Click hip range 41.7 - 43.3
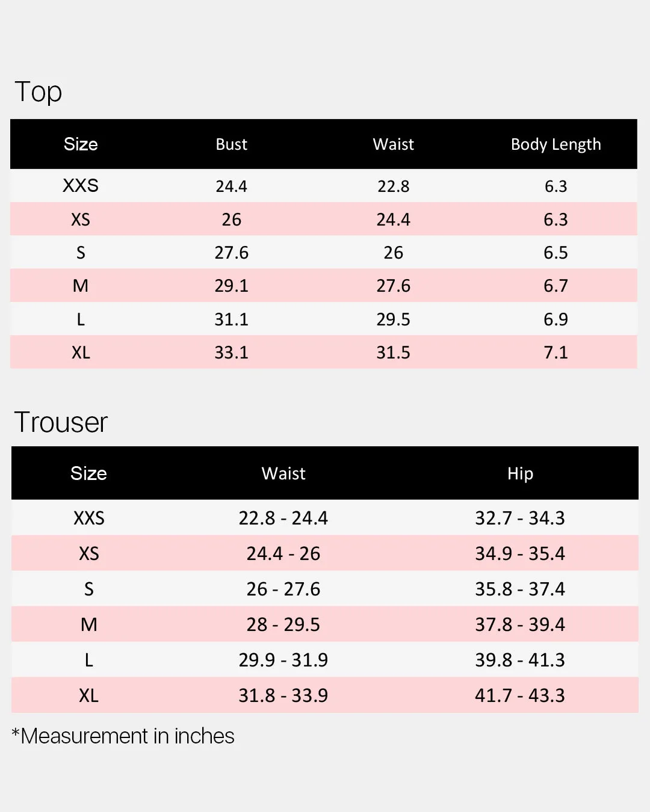650x812 pixels. [521, 695]
